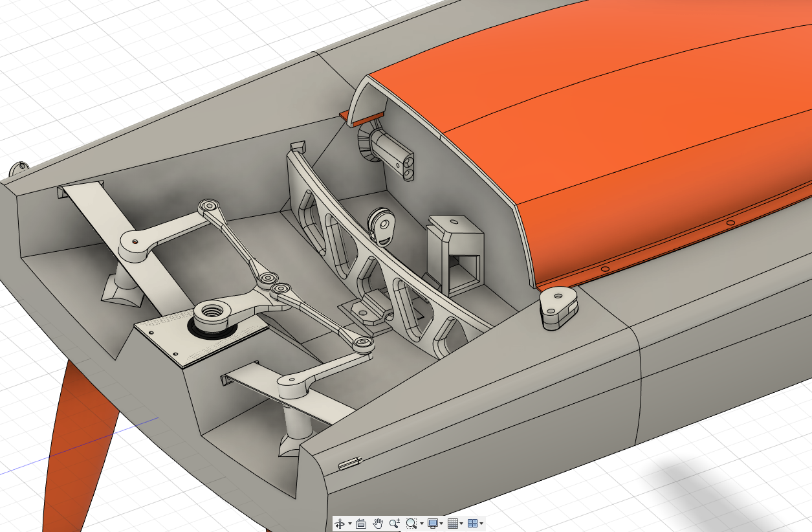Click the Grid and Snaps icon
The width and height of the screenshot is (812, 532).
click(453, 524)
